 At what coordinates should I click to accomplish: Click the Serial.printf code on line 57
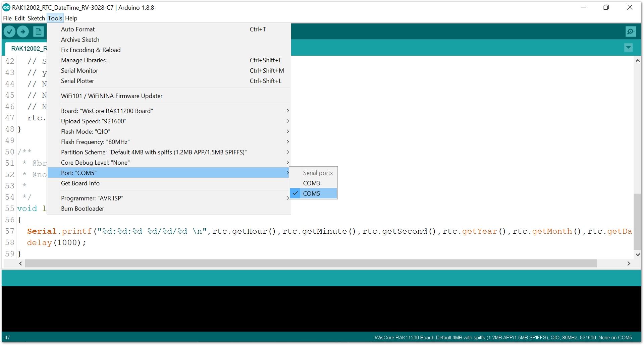click(59, 231)
